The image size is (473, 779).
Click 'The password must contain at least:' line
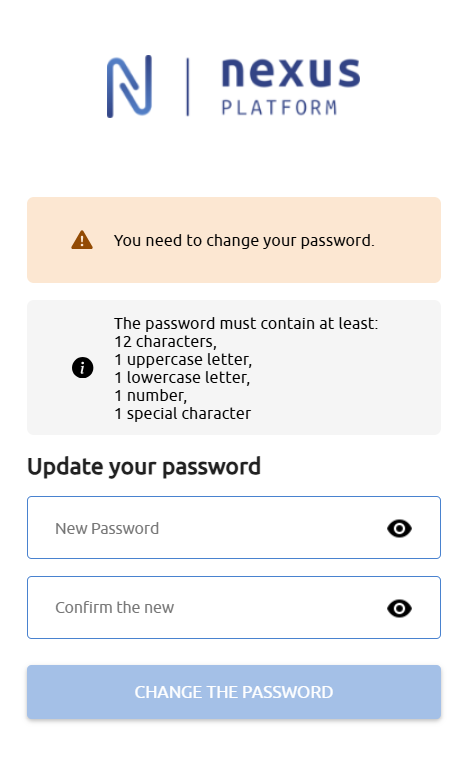click(246, 323)
